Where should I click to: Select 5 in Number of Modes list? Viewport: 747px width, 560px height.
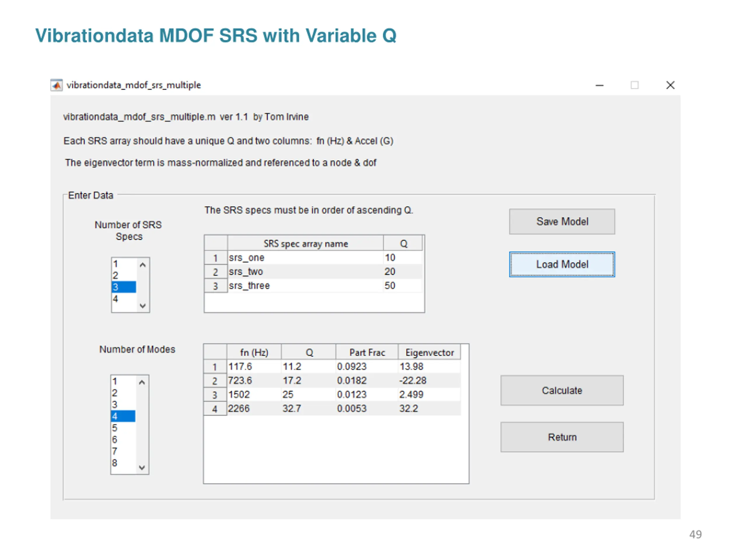[123, 428]
